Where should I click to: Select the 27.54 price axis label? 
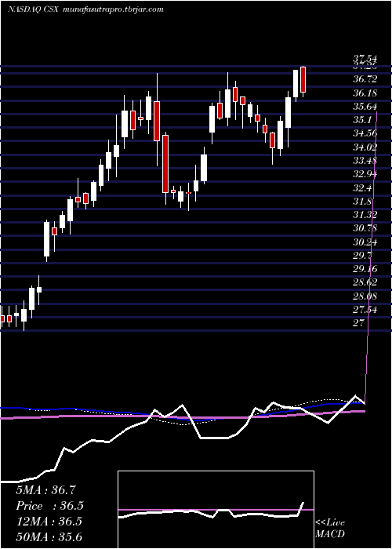click(365, 310)
